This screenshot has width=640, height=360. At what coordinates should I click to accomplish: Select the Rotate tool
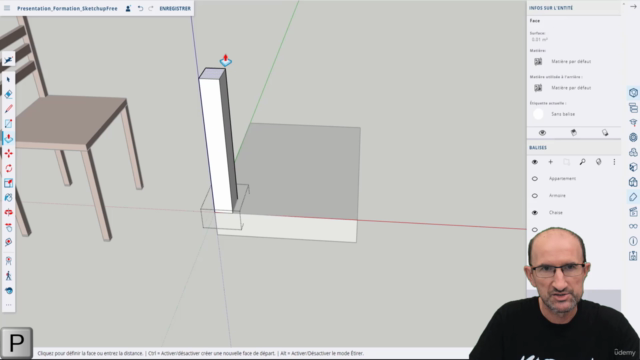[x=9, y=168]
